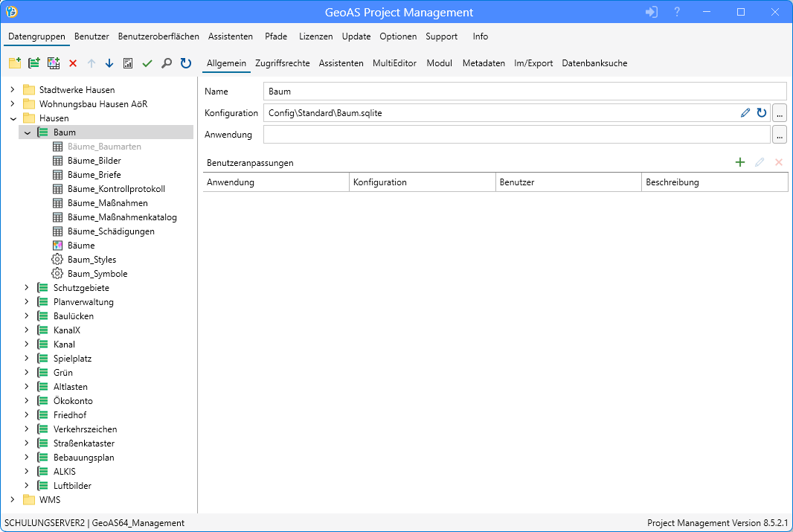Expand the Schutzgebiete data group
Image resolution: width=793 pixels, height=532 pixels.
point(28,288)
